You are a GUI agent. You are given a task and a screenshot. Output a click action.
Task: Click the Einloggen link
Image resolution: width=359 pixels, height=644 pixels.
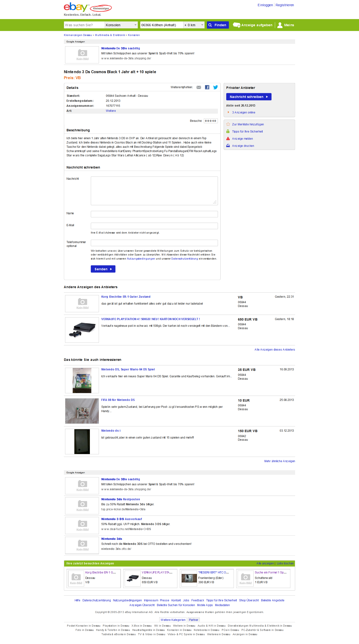point(265,5)
